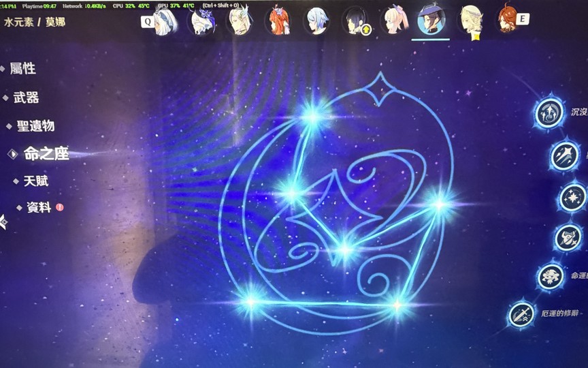Select the third constellation node with star emblem
This screenshot has width=588, height=368.
point(573,198)
